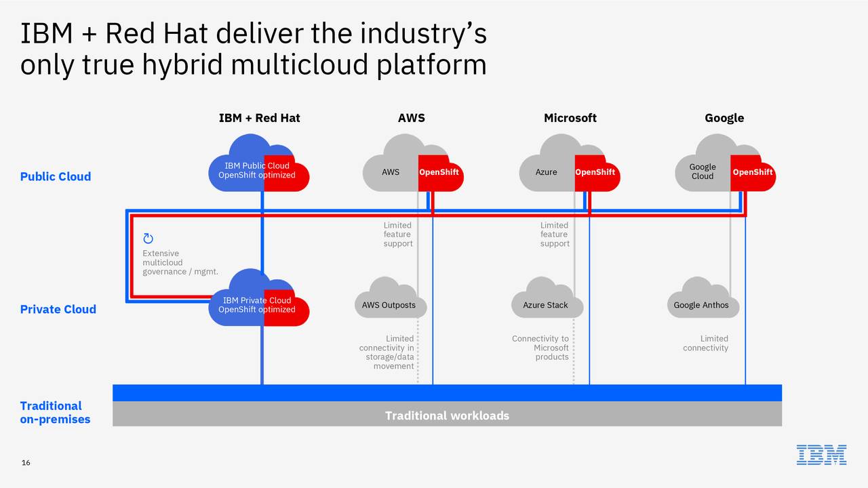Click the Traditional workloads gray bar

pyautogui.click(x=447, y=414)
